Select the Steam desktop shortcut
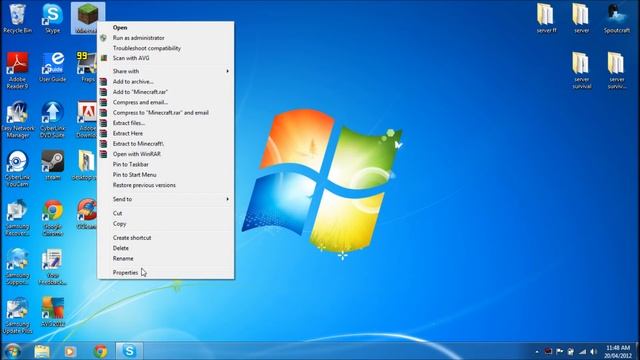Screen dimensions: 640x360 (52, 165)
